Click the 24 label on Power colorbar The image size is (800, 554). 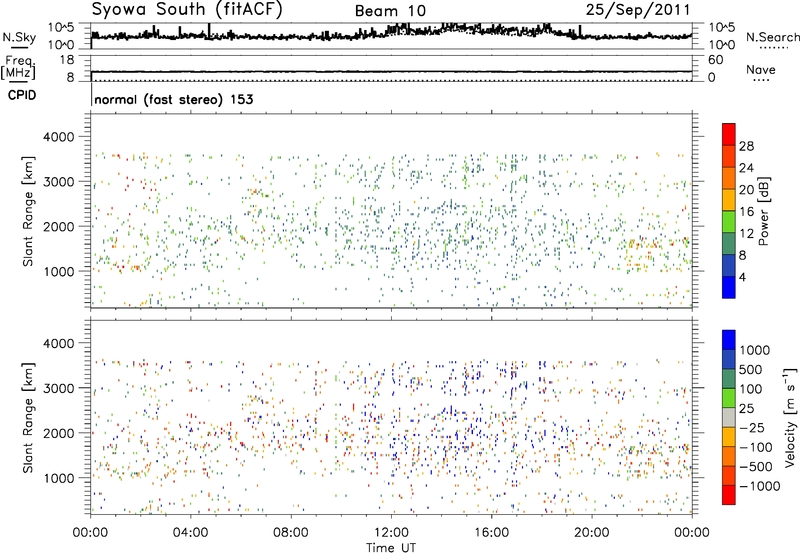point(746,168)
